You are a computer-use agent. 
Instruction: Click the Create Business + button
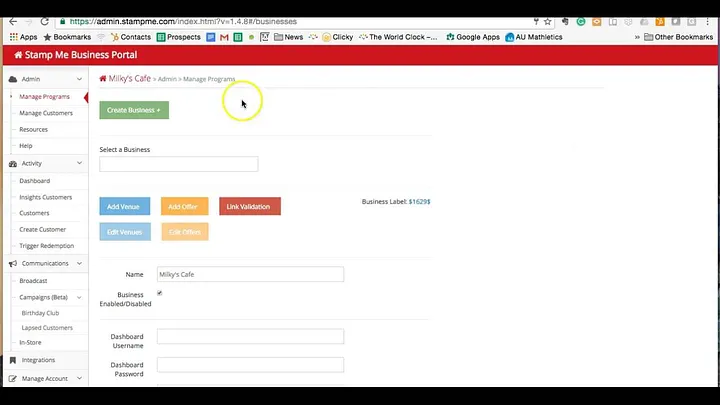(x=134, y=110)
